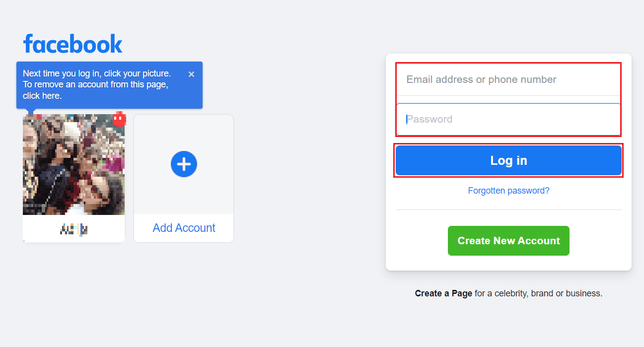Click the "Add Account" text label
Image resolution: width=644 pixels, height=347 pixels.
pyautogui.click(x=184, y=227)
